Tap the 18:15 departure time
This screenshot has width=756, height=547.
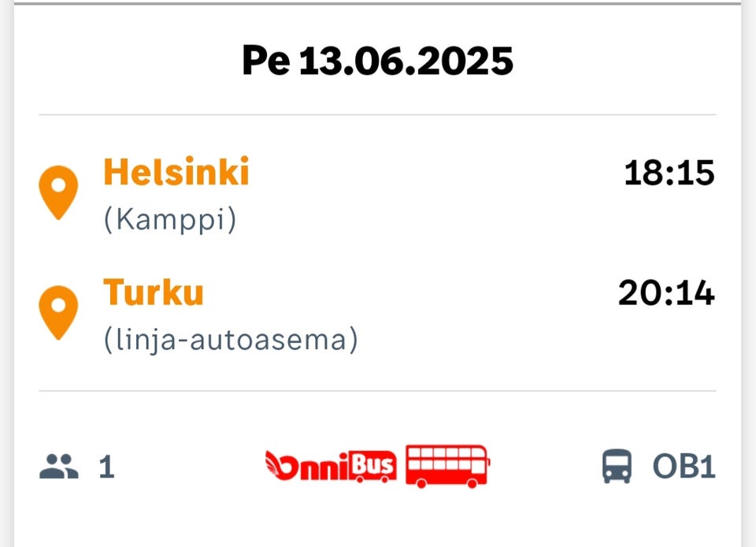pos(669,173)
